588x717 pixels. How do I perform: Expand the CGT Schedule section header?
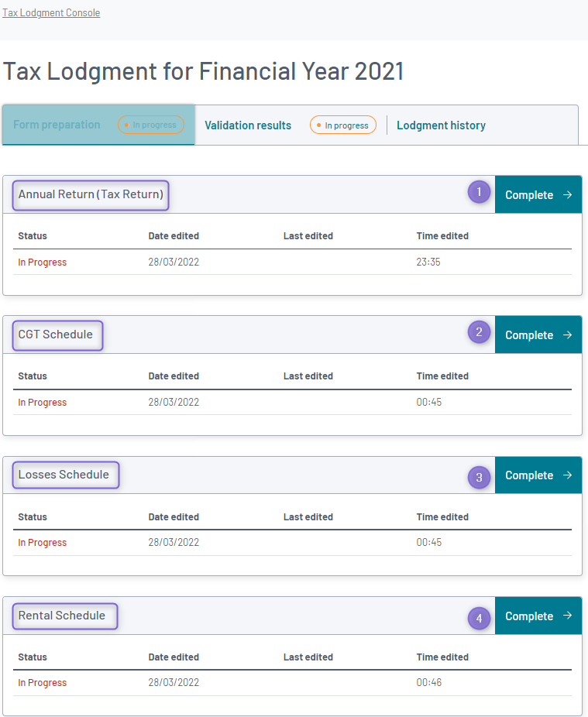click(x=57, y=335)
